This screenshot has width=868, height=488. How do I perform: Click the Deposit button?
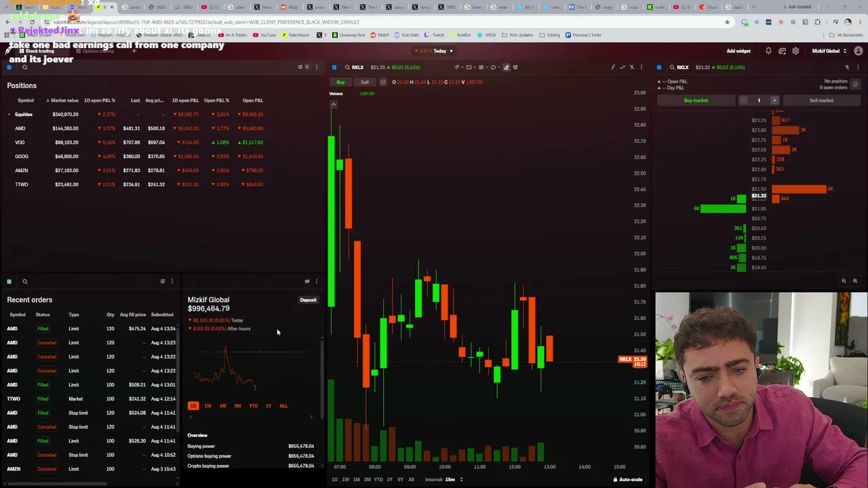(308, 300)
